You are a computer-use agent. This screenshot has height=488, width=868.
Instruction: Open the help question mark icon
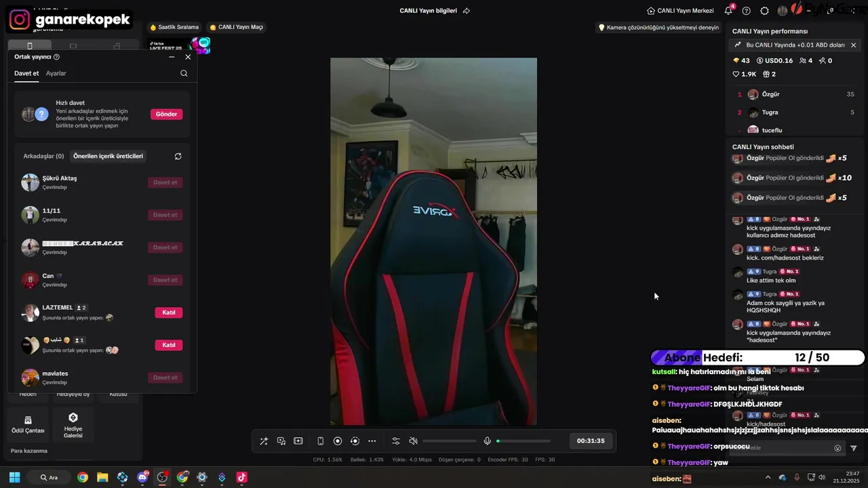tap(747, 11)
